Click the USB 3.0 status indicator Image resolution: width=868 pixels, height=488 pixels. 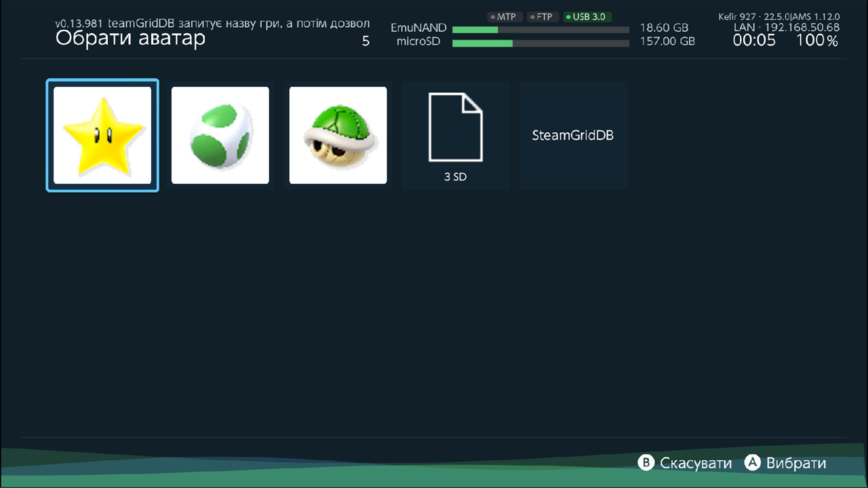587,17
